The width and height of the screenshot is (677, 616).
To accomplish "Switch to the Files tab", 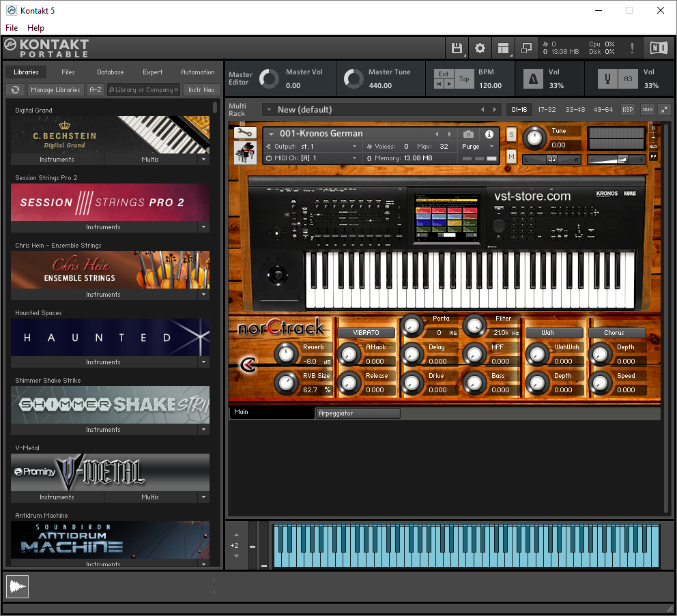I will coord(68,72).
